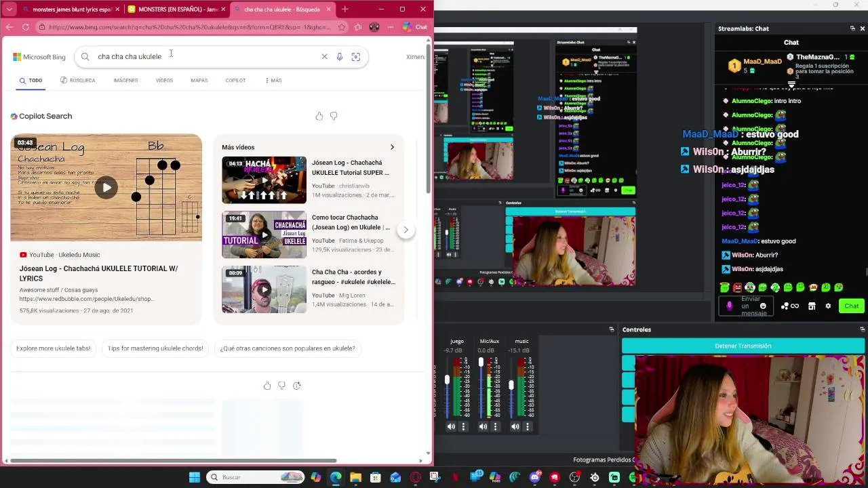This screenshot has height=488, width=868.
Task: Open Discord from the taskbar
Action: point(535,477)
